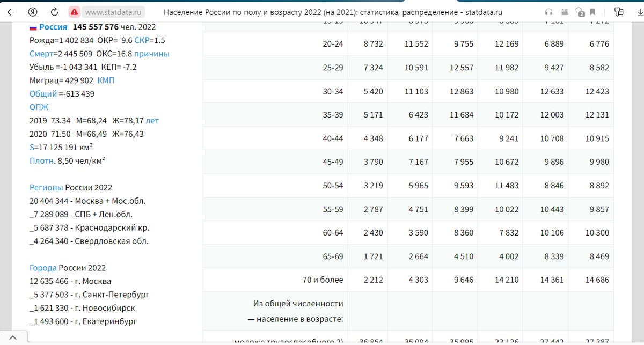Go back with the browser back arrow

(11, 11)
